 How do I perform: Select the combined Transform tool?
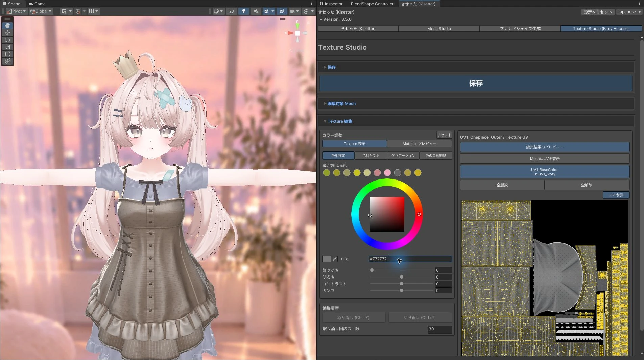coord(7,61)
